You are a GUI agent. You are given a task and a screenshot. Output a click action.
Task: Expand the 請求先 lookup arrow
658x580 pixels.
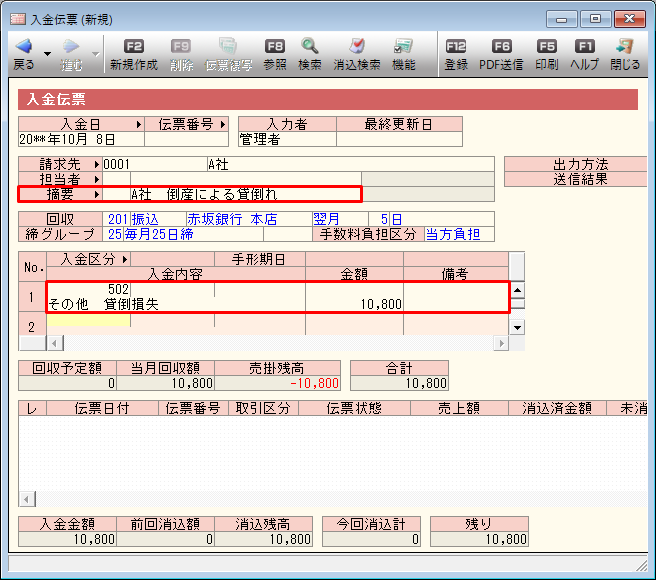[x=97, y=164]
